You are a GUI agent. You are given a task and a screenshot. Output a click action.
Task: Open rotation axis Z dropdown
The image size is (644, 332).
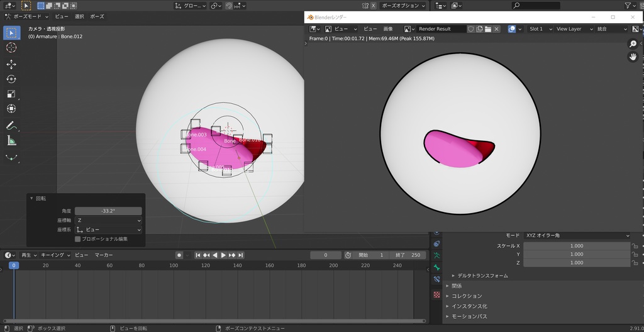[108, 220]
